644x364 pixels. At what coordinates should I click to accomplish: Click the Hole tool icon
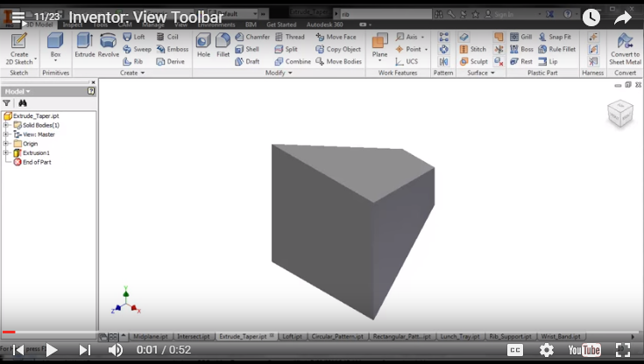pyautogui.click(x=203, y=45)
